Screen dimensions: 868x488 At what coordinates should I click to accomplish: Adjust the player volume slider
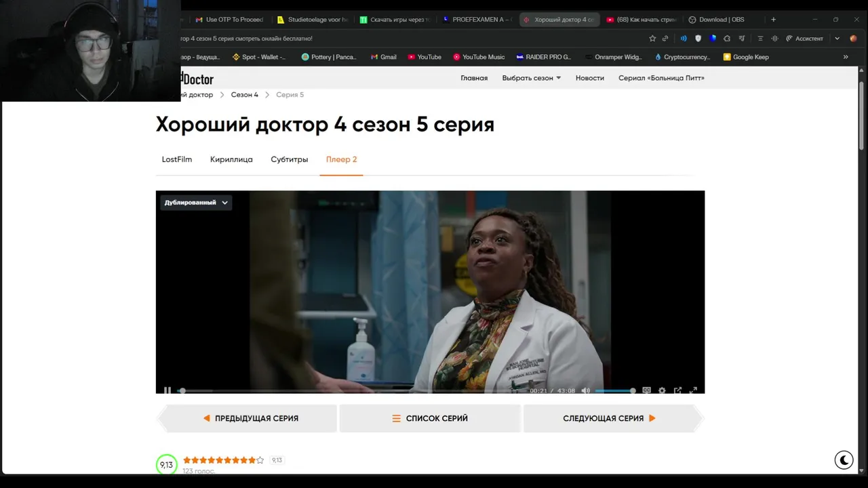(x=615, y=390)
